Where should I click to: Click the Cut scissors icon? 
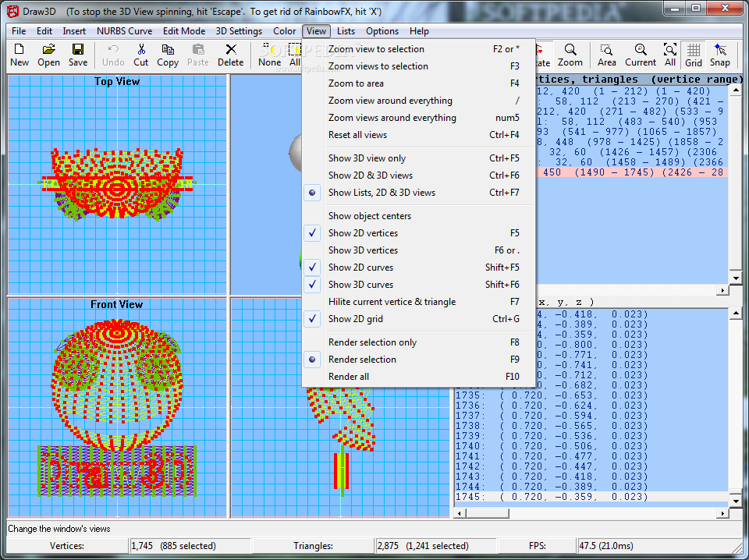(x=141, y=55)
